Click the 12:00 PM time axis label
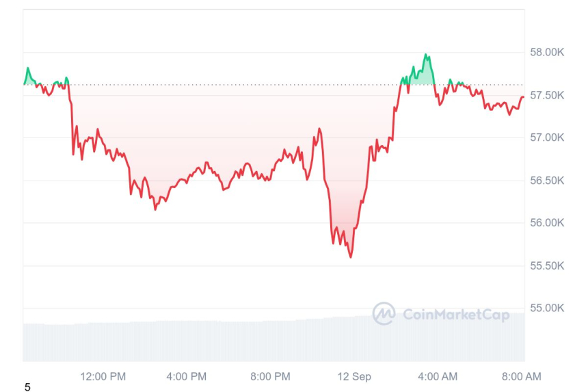The width and height of the screenshot is (588, 392). coord(103,376)
